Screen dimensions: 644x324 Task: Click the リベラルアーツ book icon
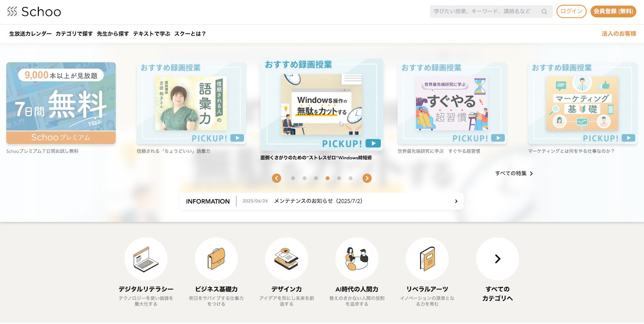[x=427, y=259]
